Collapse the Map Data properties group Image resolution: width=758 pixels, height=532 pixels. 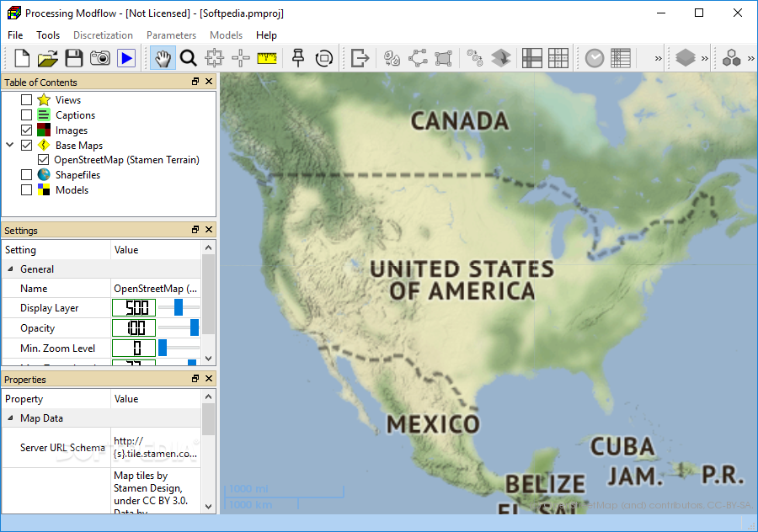click(10, 418)
